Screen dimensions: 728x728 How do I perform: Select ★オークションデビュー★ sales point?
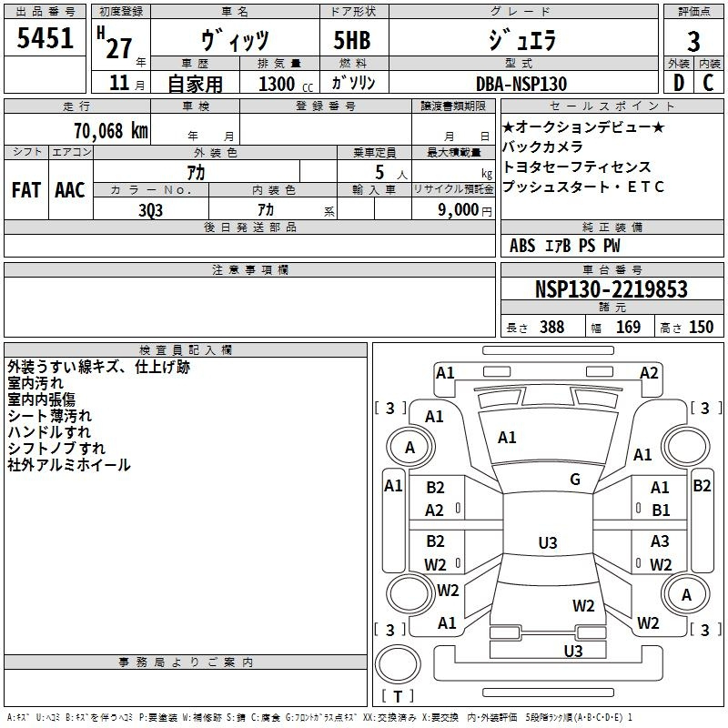tap(583, 126)
